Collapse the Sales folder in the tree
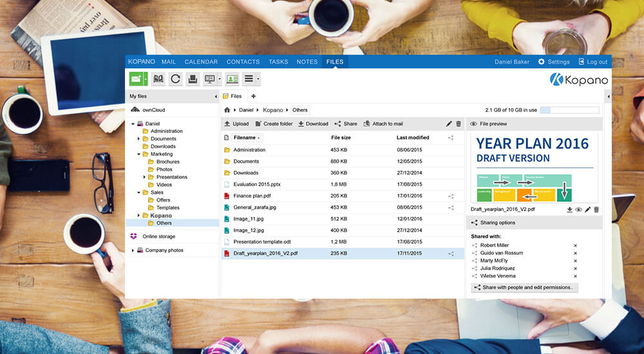 (139, 192)
